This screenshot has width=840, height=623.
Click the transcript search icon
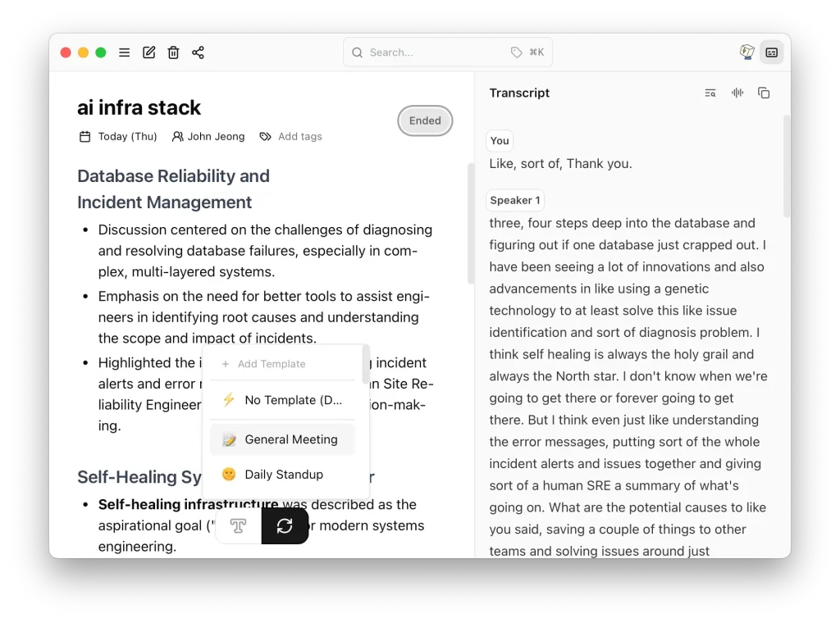pyautogui.click(x=710, y=93)
